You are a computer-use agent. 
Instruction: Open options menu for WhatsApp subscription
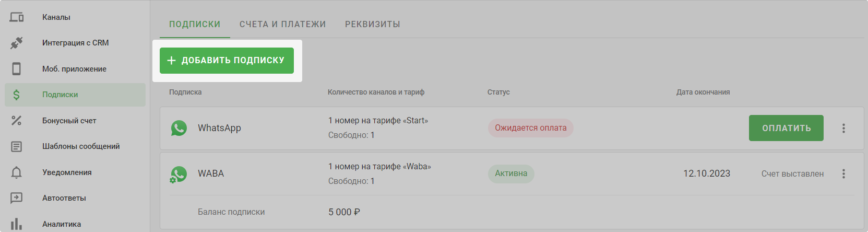[843, 128]
